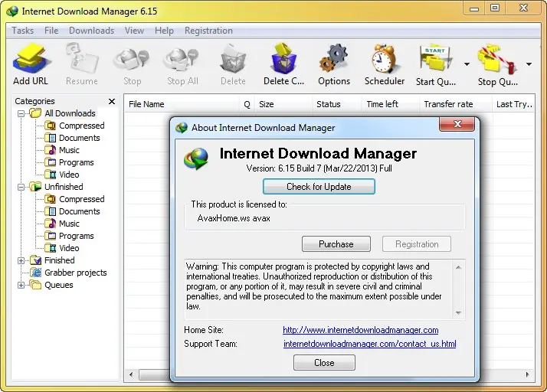
Task: Open the View menu
Action: tap(134, 31)
